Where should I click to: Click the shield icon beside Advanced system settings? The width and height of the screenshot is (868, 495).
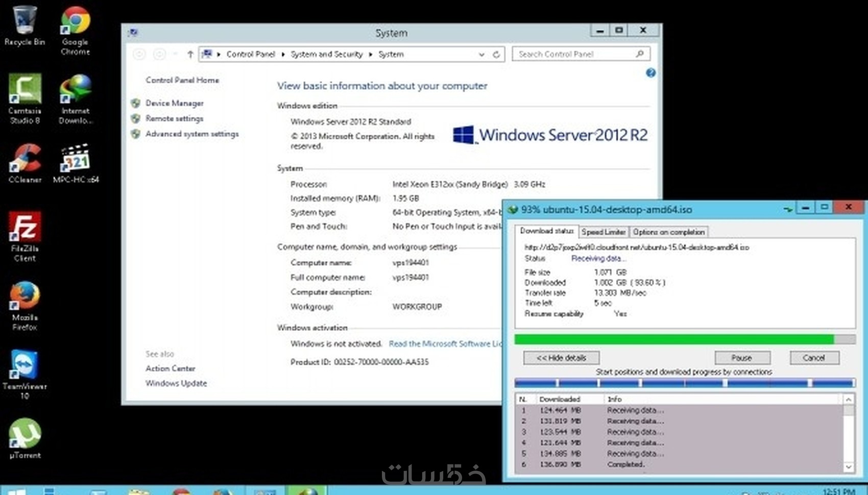pos(135,134)
